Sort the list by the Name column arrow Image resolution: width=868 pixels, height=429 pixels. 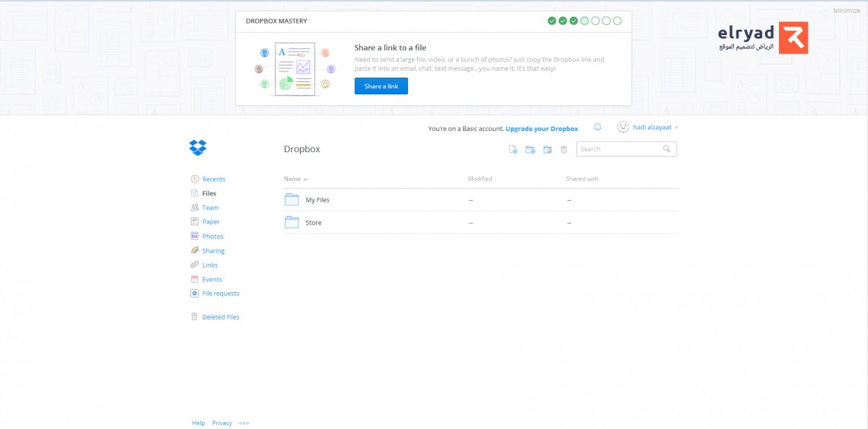pos(305,179)
